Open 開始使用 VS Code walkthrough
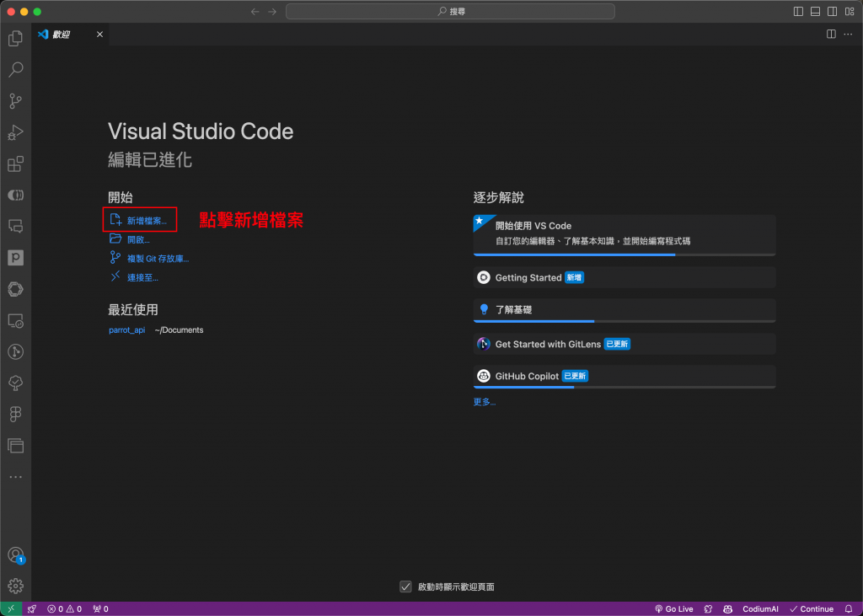This screenshot has width=863, height=616. pos(624,235)
